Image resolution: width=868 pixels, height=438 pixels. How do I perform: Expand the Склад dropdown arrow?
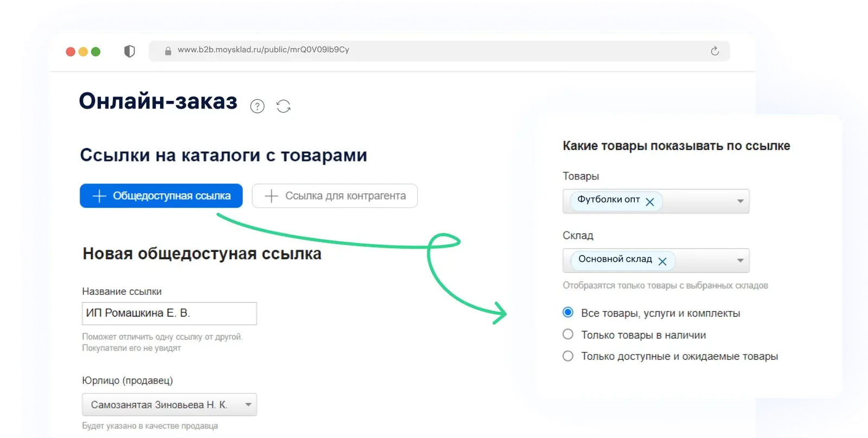[x=740, y=261]
